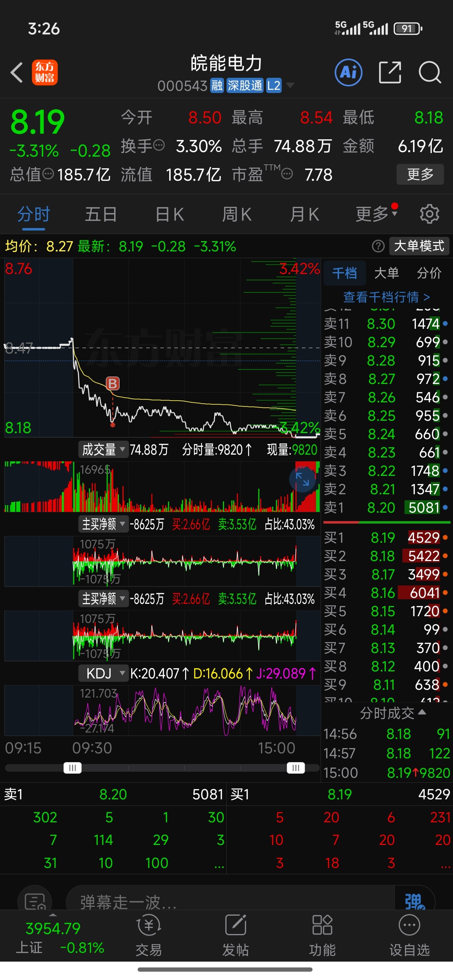Open the 发帖 post icon
Image resolution: width=453 pixels, height=980 pixels.
[235, 936]
